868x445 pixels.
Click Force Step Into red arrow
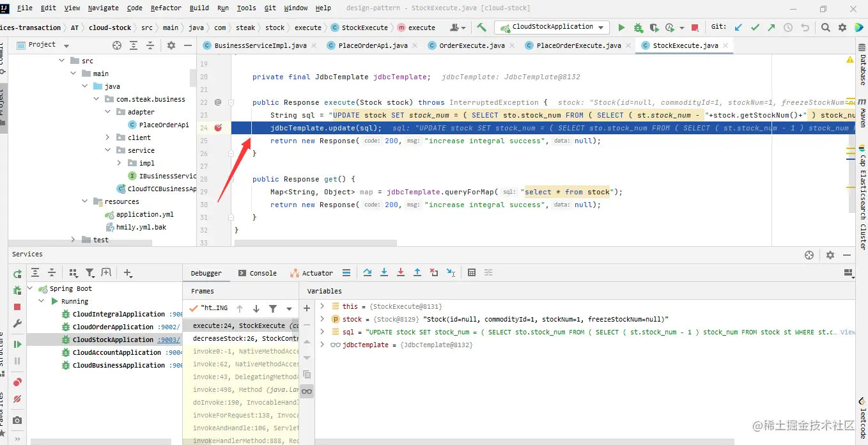click(x=401, y=272)
